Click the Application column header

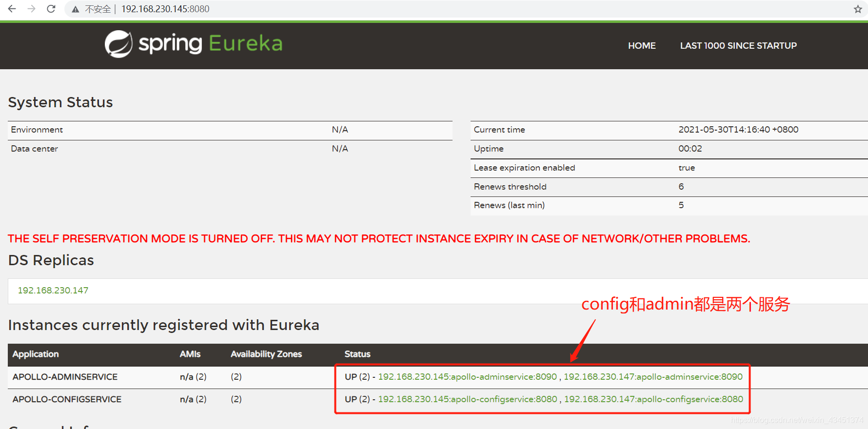(36, 354)
